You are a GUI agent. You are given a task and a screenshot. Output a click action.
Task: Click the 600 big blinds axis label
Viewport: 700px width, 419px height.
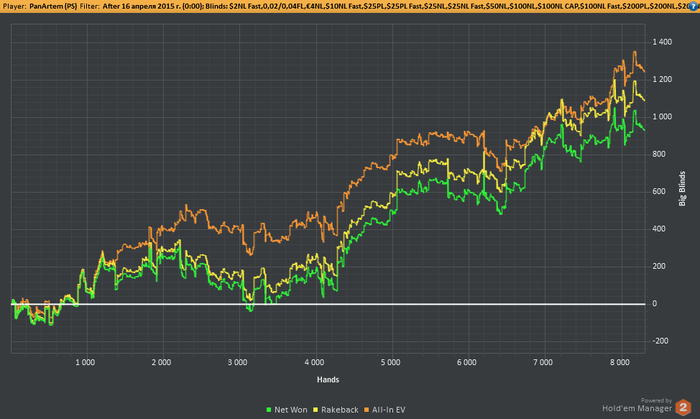(x=659, y=191)
